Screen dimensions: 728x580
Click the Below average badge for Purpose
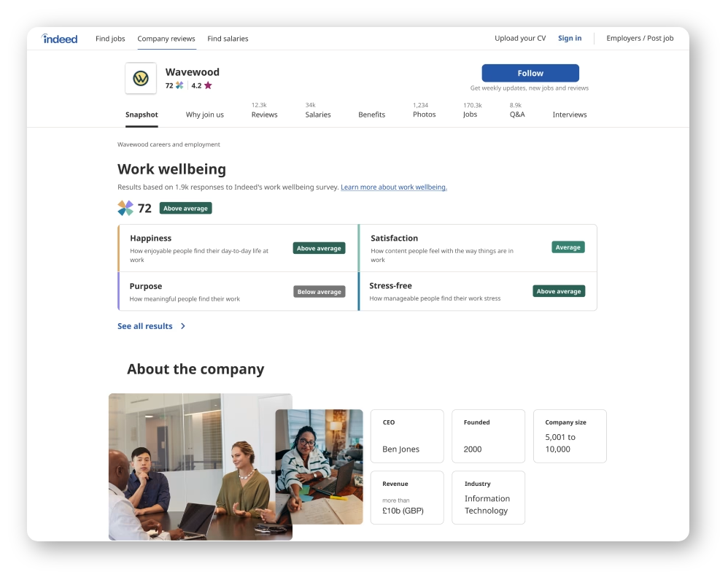[320, 292]
